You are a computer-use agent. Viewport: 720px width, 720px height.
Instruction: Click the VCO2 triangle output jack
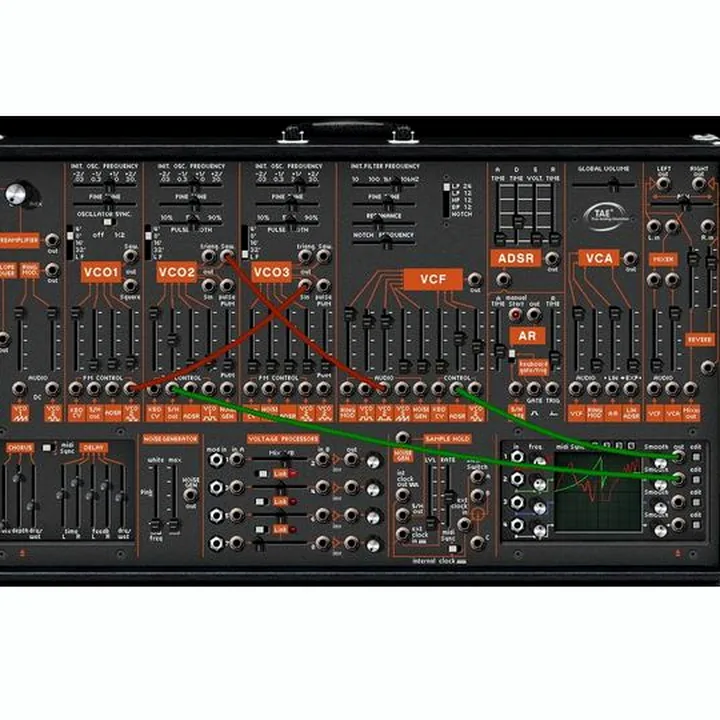coord(209,256)
